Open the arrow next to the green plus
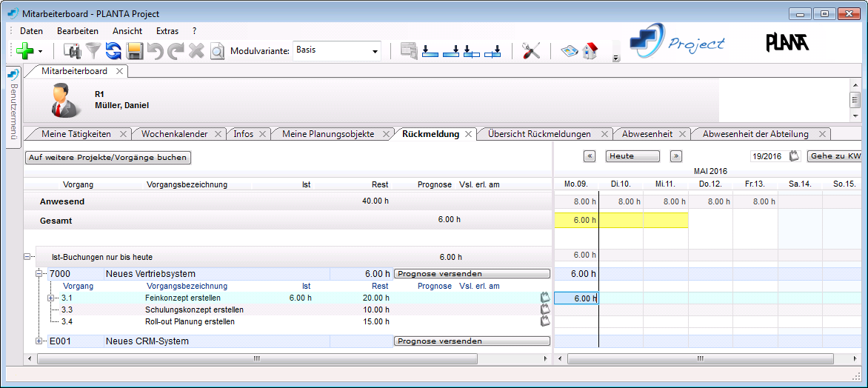This screenshot has height=388, width=868. (41, 52)
